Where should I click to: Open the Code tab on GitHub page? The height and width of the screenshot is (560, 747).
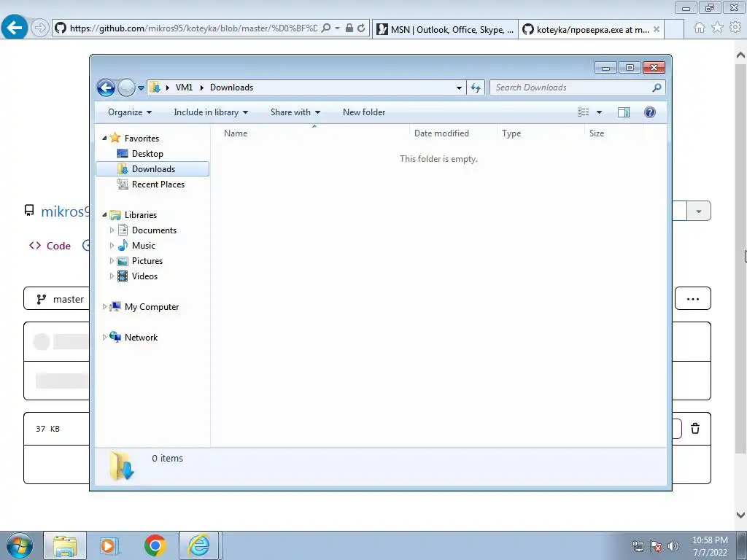pyautogui.click(x=50, y=246)
